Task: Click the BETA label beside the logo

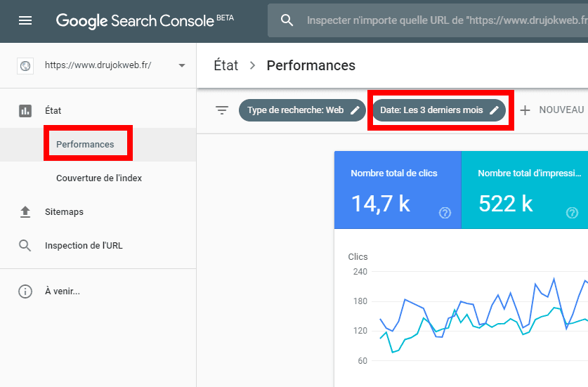Action: [225, 18]
